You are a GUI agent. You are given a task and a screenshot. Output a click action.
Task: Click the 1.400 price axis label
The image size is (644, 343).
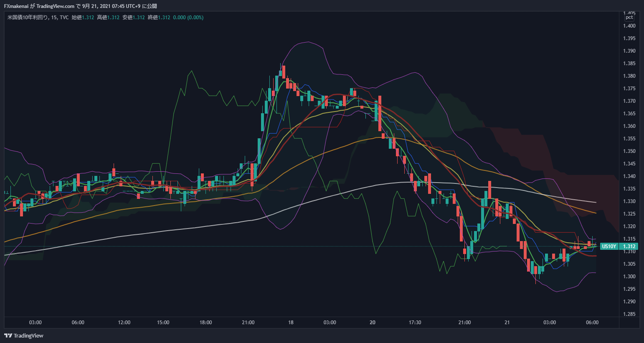pos(629,26)
